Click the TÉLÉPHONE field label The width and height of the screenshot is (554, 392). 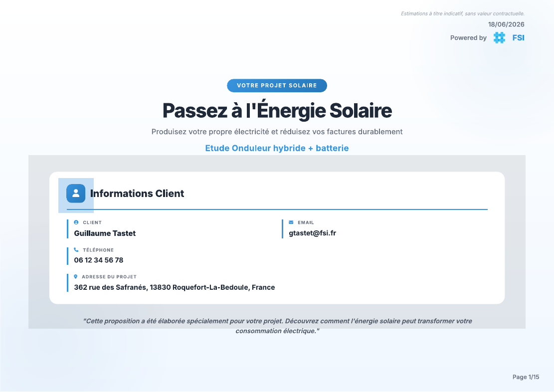[x=98, y=250]
